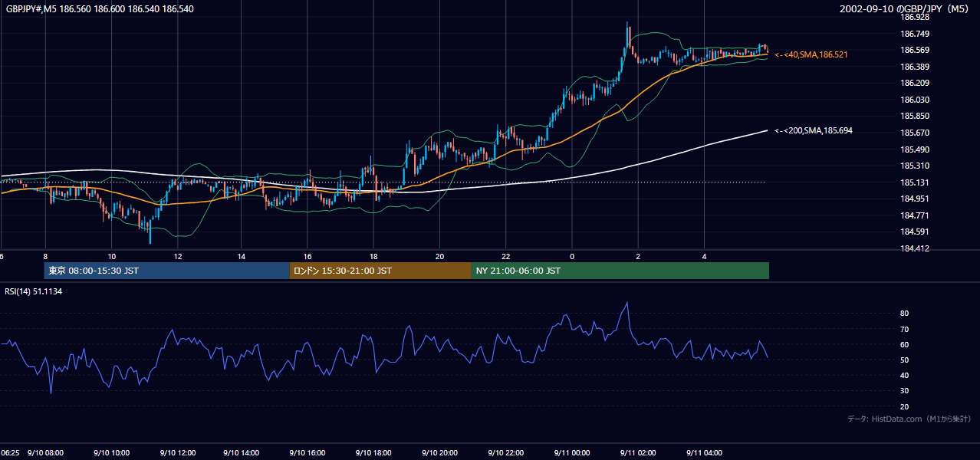The width and height of the screenshot is (980, 460).
Task: Click price axis value 186.209
Action: click(x=915, y=83)
